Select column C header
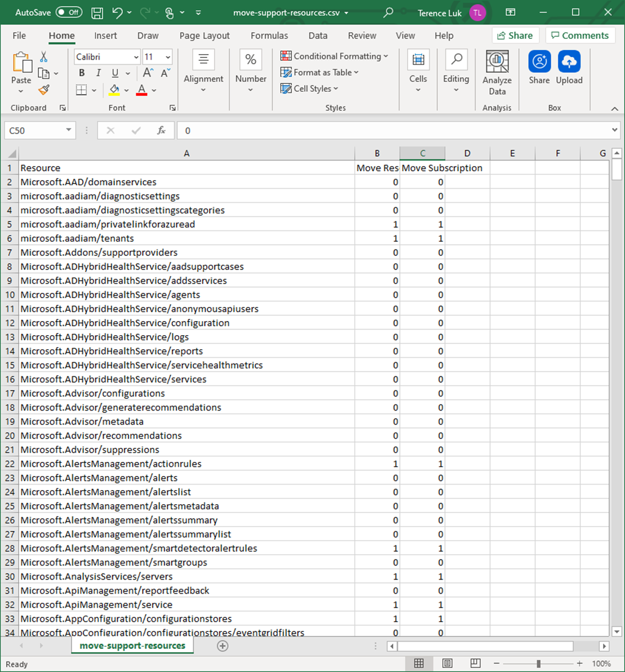Viewport: 625px width, 672px height. 422,153
